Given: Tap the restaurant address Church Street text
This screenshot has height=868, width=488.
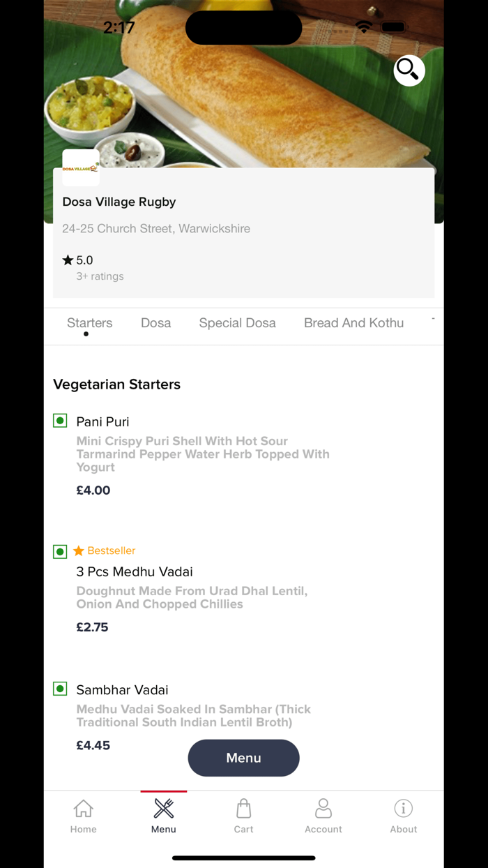Looking at the screenshot, I should click(156, 228).
